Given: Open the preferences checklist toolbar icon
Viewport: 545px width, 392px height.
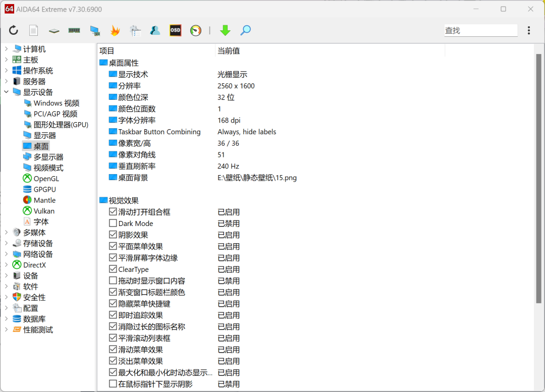Looking at the screenshot, I should coord(135,31).
